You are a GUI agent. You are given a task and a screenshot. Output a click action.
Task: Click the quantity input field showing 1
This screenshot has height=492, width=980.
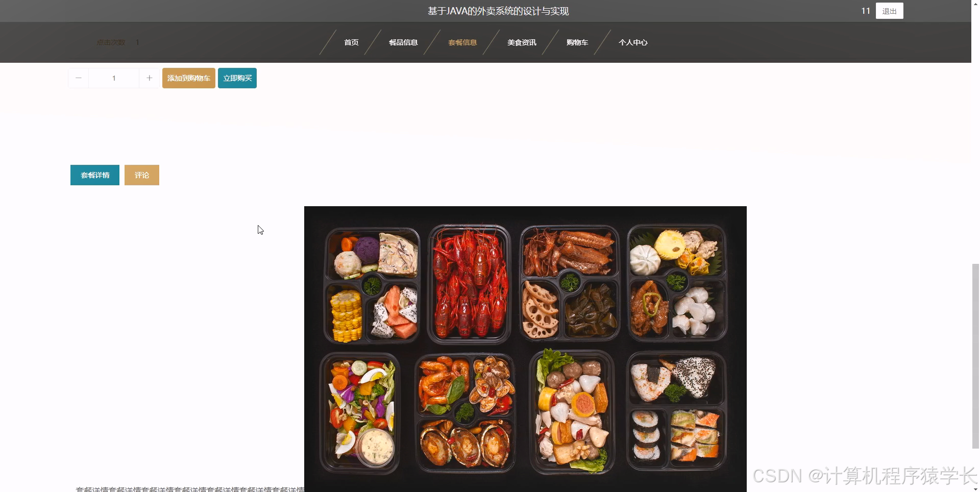coord(114,78)
